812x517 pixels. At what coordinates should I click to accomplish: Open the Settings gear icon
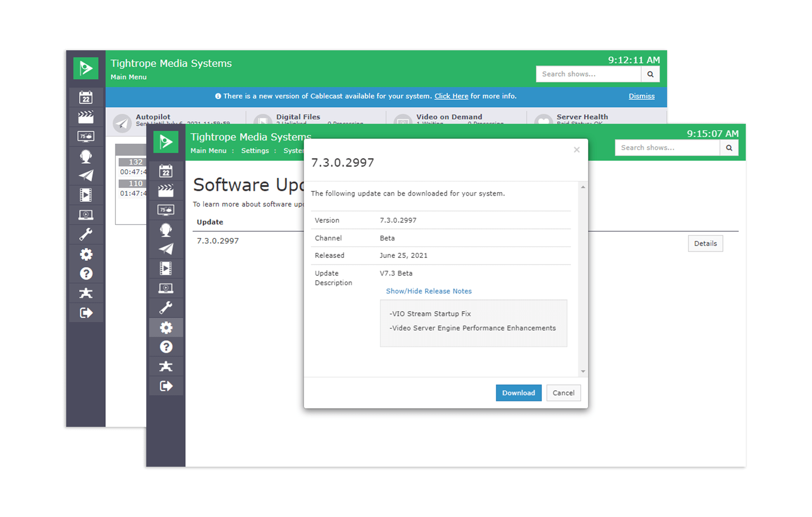[x=166, y=327]
